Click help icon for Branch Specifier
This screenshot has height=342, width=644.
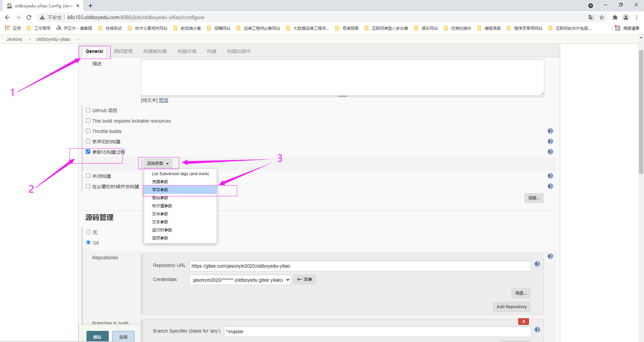point(537,330)
